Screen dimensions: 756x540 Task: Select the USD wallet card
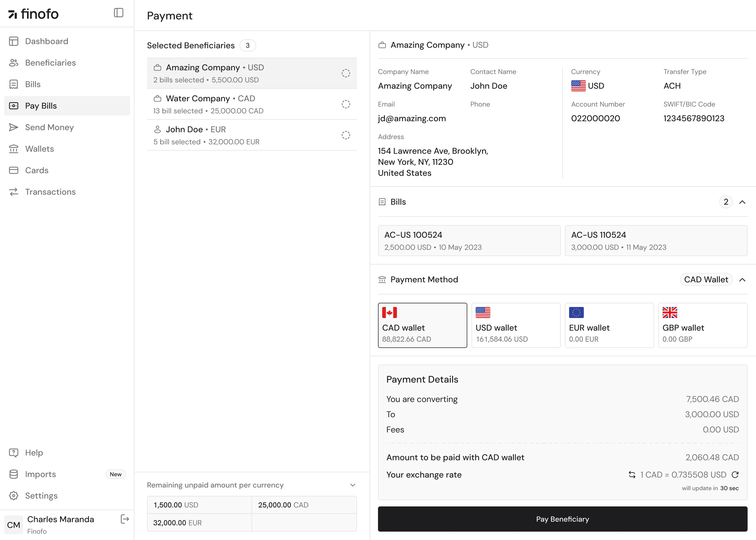click(516, 325)
